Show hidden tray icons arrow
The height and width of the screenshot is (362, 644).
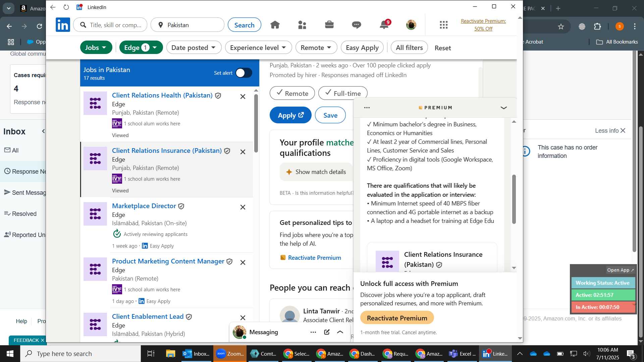520,354
